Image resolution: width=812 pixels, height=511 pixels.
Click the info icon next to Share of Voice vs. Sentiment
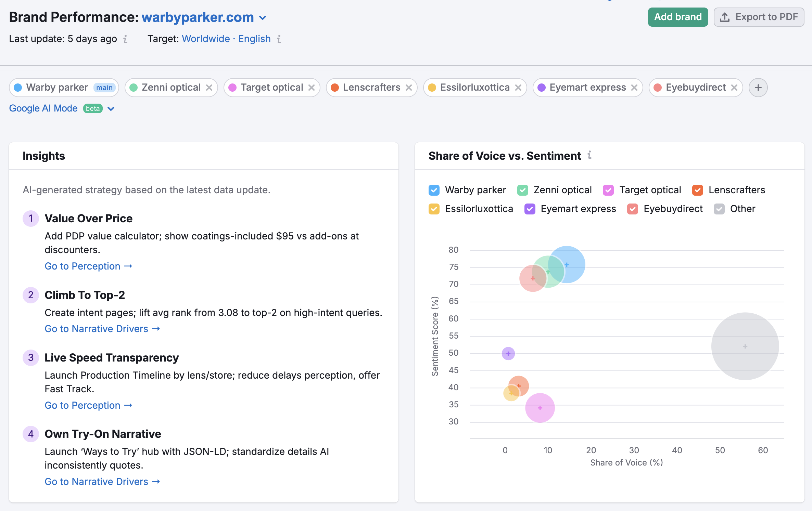[590, 156]
